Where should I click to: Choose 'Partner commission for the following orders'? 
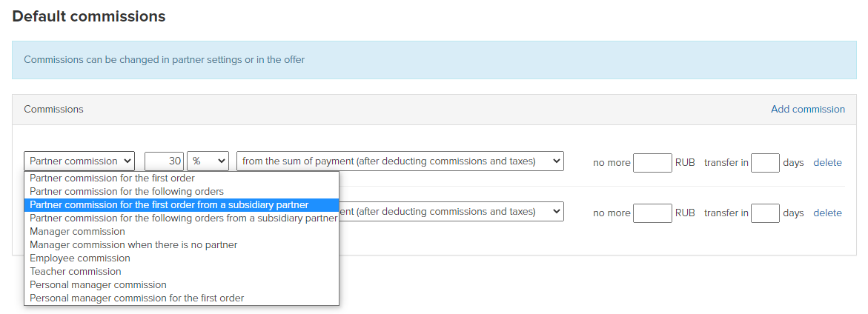click(x=182, y=191)
